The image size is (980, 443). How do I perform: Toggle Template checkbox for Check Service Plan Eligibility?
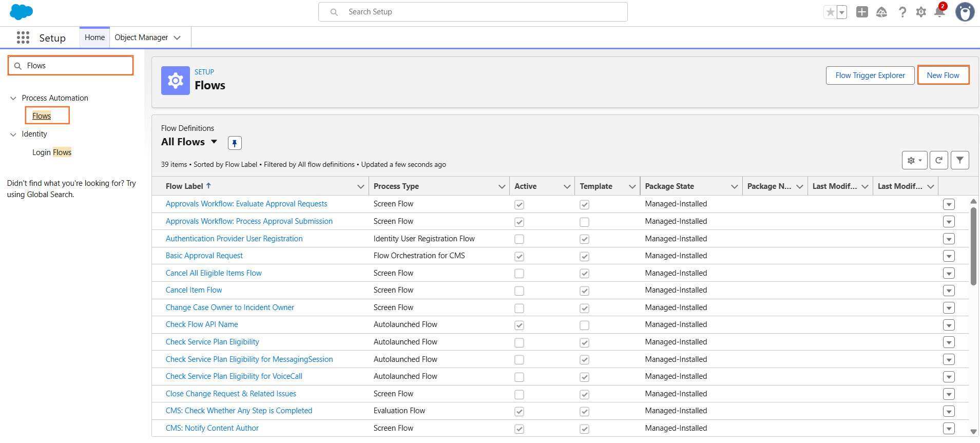(584, 342)
